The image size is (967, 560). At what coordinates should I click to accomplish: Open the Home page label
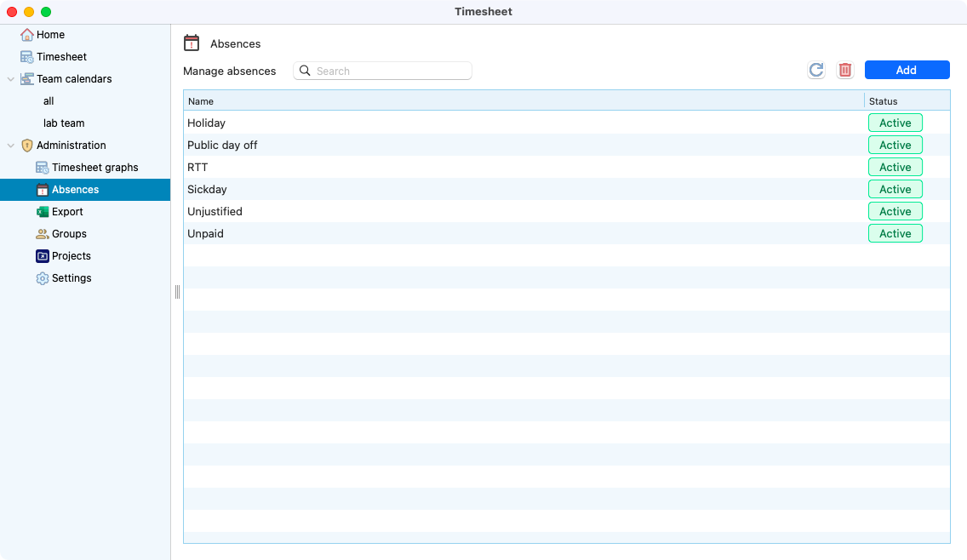50,35
